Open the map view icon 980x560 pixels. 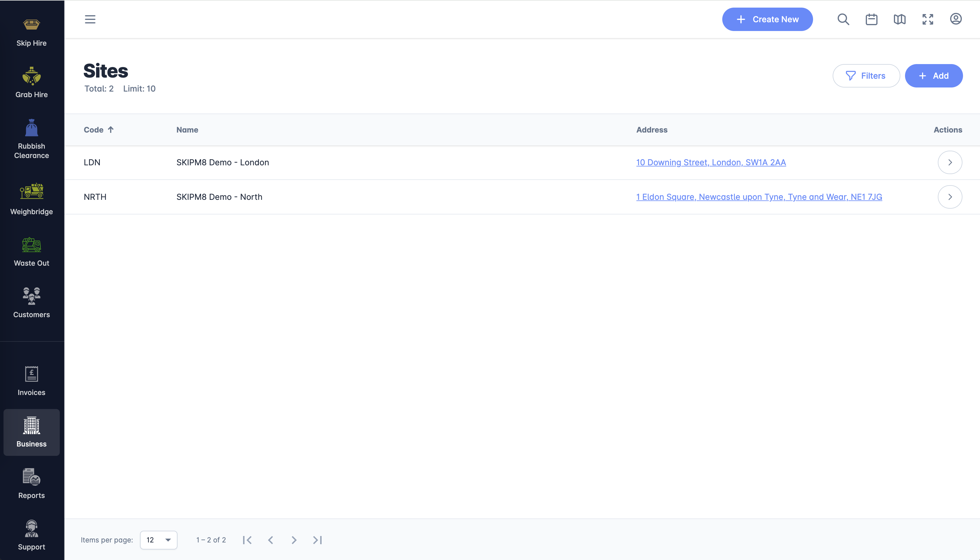point(899,19)
